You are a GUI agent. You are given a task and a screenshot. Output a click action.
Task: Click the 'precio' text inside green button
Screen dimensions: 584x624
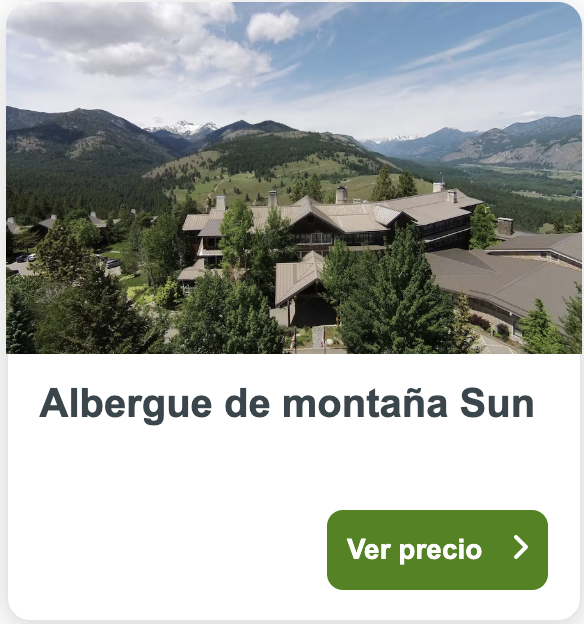tap(440, 550)
